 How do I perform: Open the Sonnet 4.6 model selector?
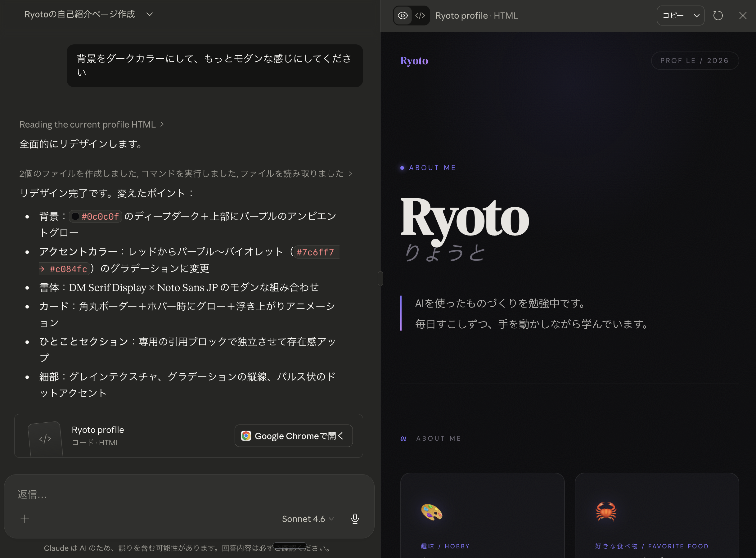[x=308, y=519]
